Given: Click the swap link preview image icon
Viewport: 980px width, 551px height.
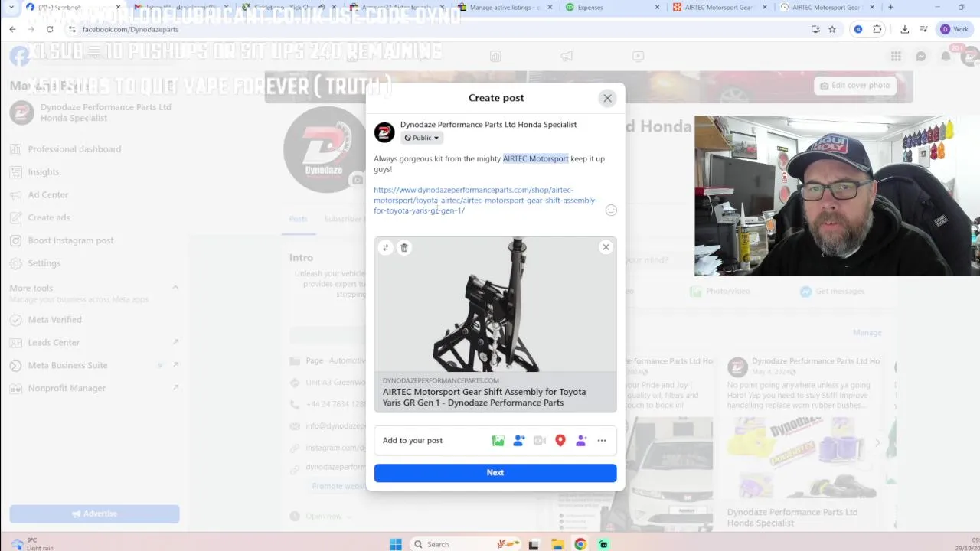Looking at the screenshot, I should click(385, 247).
